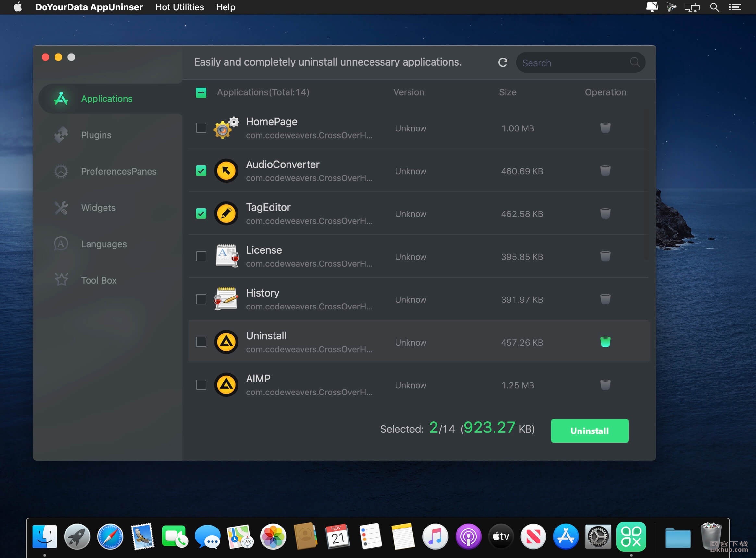
Task: Click the TagEditor pencil app icon
Action: pyautogui.click(x=226, y=213)
